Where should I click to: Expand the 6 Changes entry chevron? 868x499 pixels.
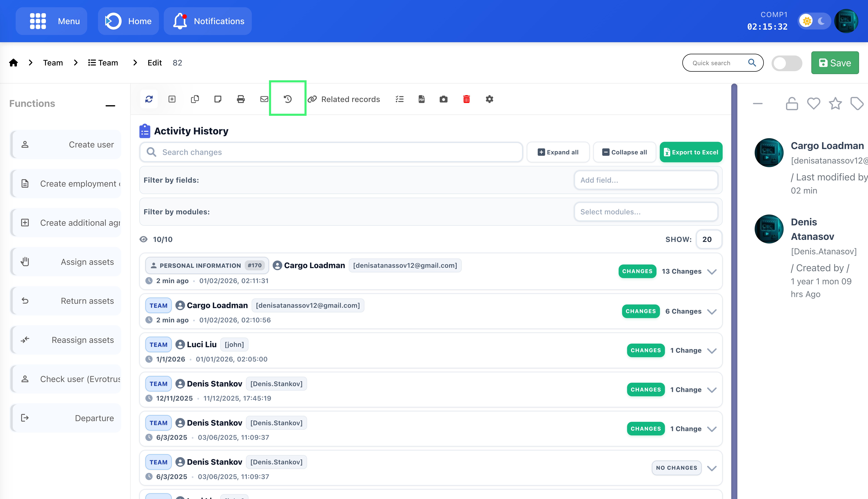712,312
